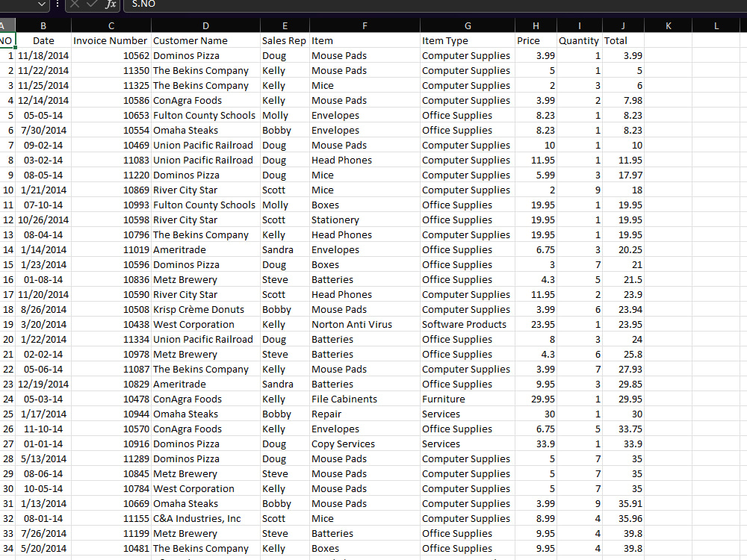This screenshot has width=747, height=560.
Task: Click the Date header cell
Action: click(43, 40)
